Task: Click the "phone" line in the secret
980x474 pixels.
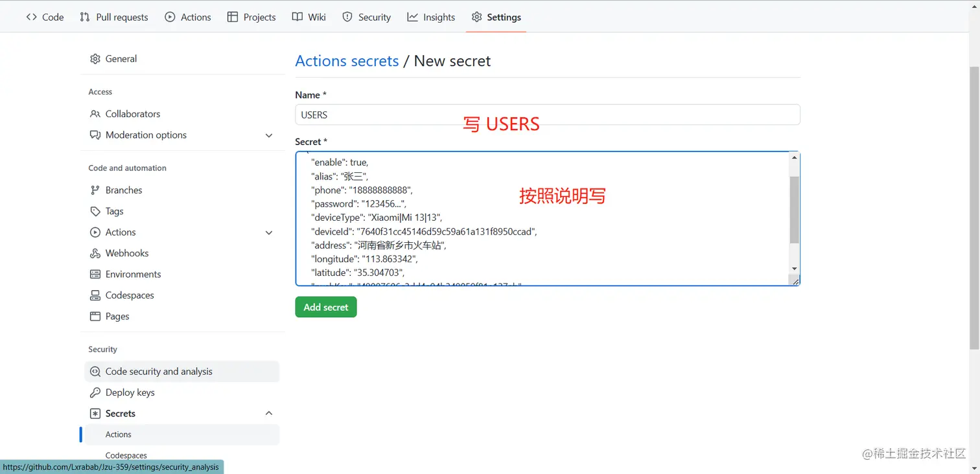Action: [362, 190]
